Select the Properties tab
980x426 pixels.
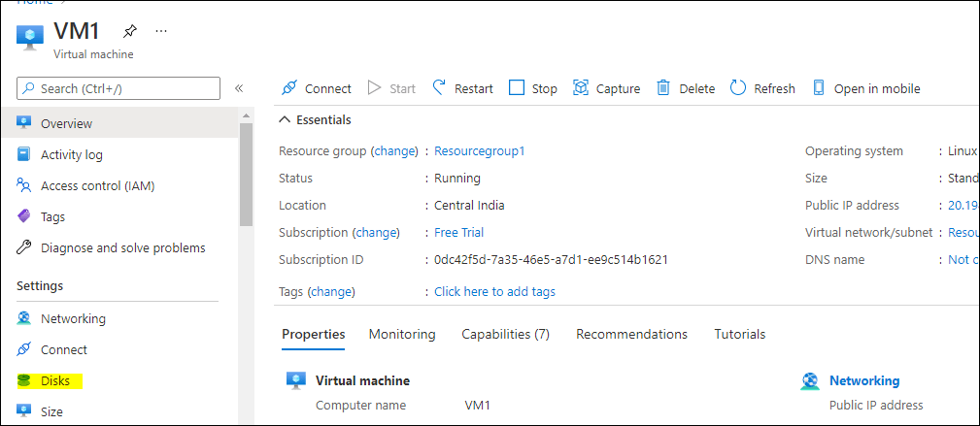pyautogui.click(x=313, y=334)
